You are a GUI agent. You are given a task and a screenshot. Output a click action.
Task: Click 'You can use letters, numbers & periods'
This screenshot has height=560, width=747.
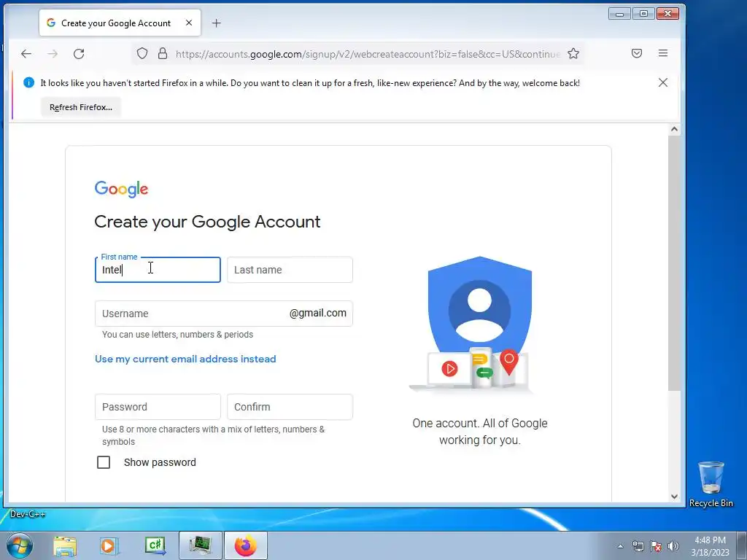[178, 335]
